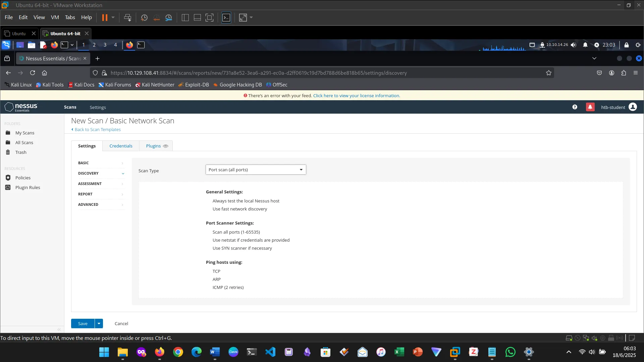Click the htb-student user avatar icon
The image size is (644, 362).
(633, 107)
